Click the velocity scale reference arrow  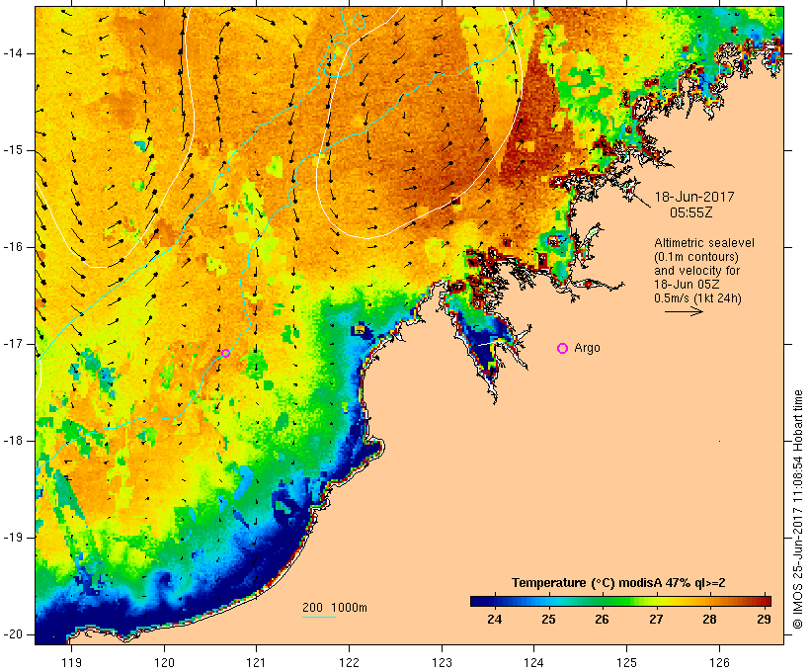684,311
